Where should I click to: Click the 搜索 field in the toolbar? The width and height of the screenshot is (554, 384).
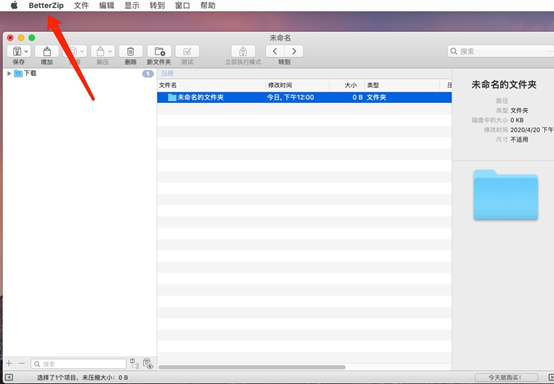coord(501,52)
